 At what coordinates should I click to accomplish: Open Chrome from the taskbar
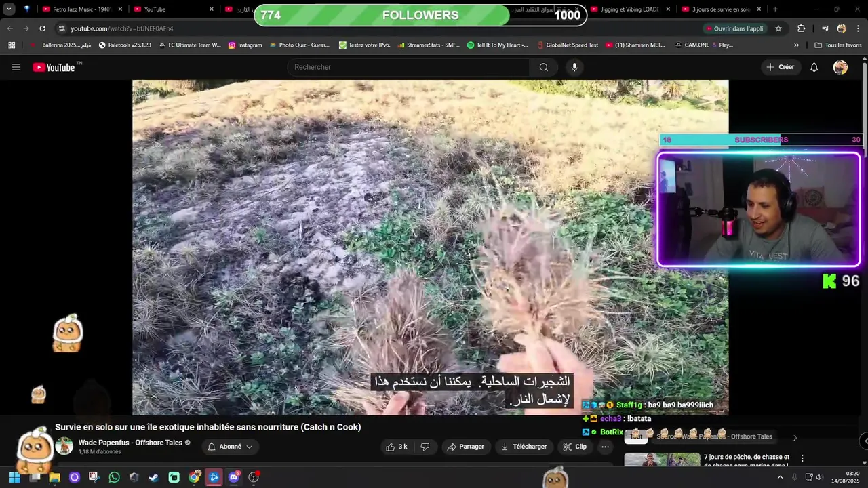[195, 477]
